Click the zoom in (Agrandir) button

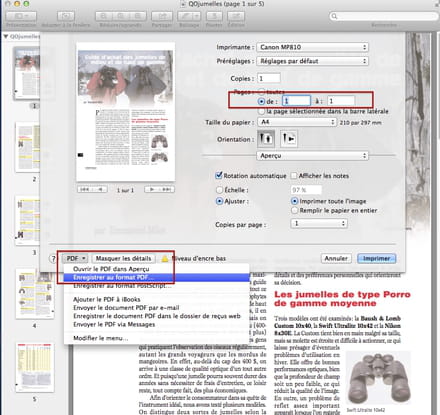click(138, 16)
